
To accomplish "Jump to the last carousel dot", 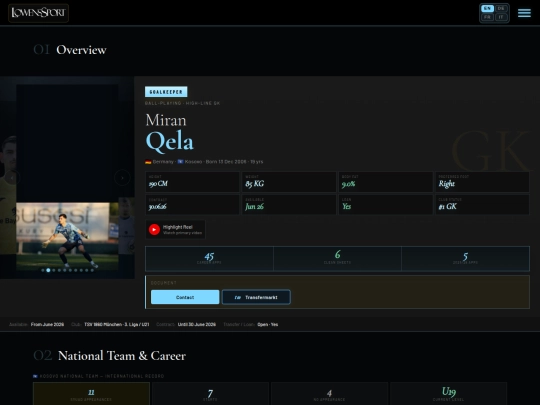I will (92, 270).
